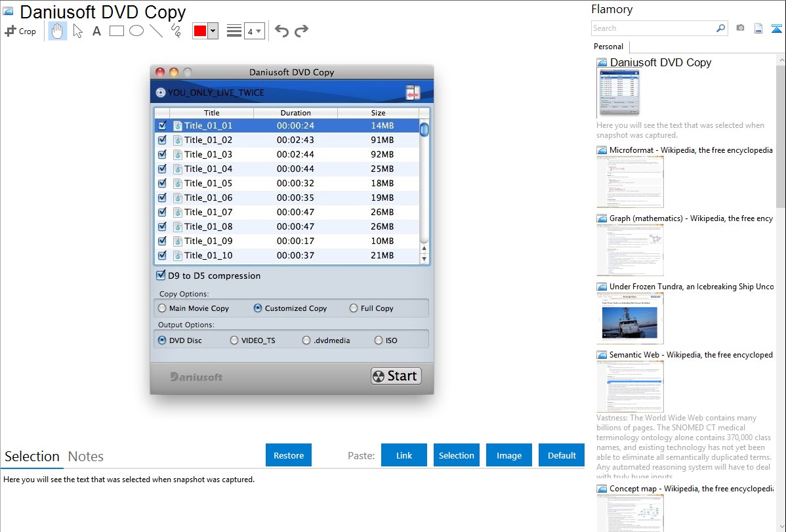Image resolution: width=786 pixels, height=532 pixels.
Task: Undo the last annotation
Action: [281, 31]
